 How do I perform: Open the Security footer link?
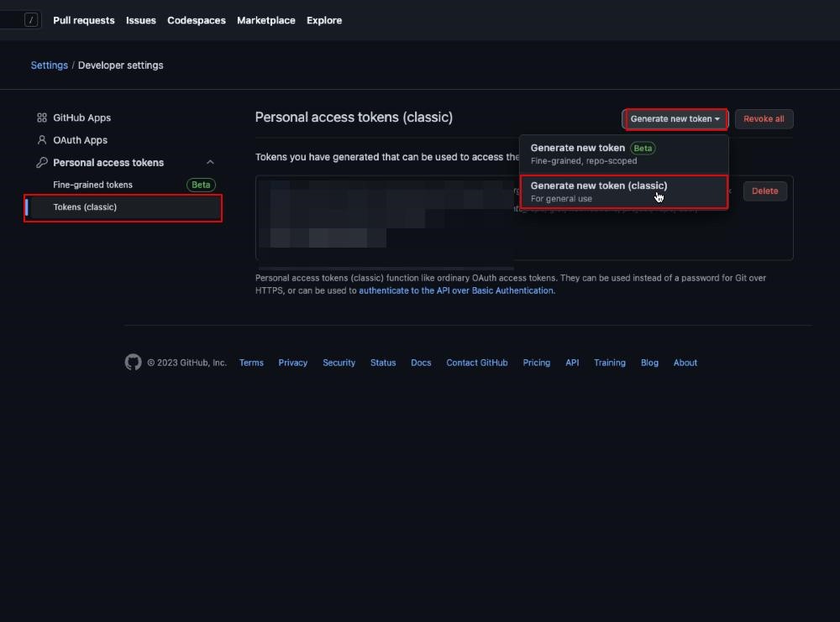[x=339, y=363]
